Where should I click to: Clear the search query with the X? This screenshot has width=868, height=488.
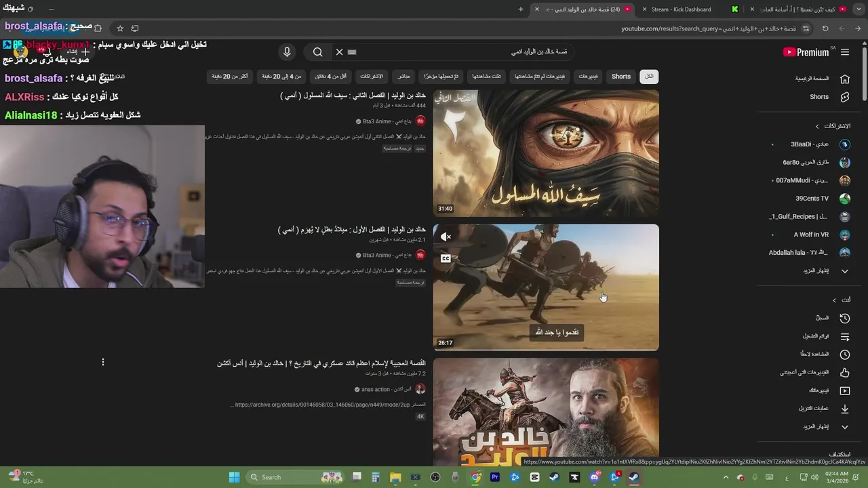click(x=339, y=52)
